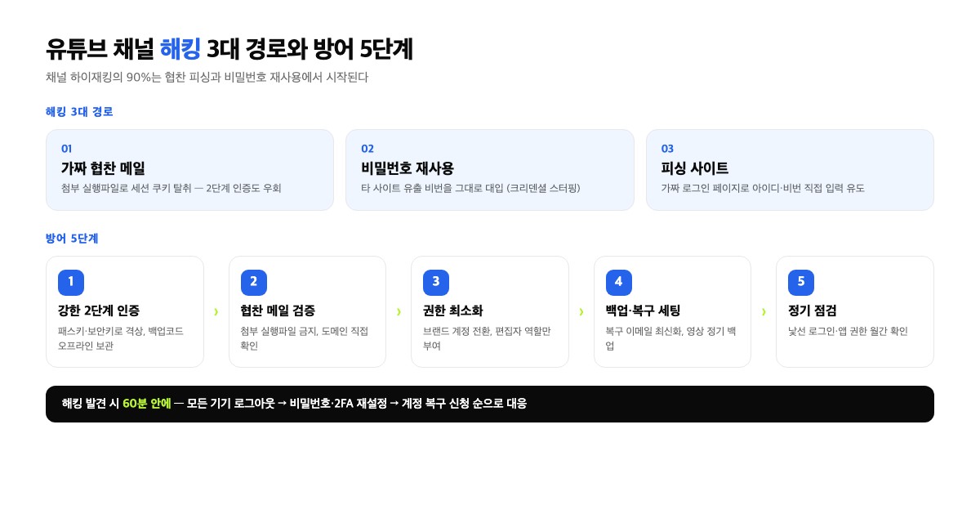
Task: Select the 01 가짜 협찬 메일 card
Action: (189, 170)
